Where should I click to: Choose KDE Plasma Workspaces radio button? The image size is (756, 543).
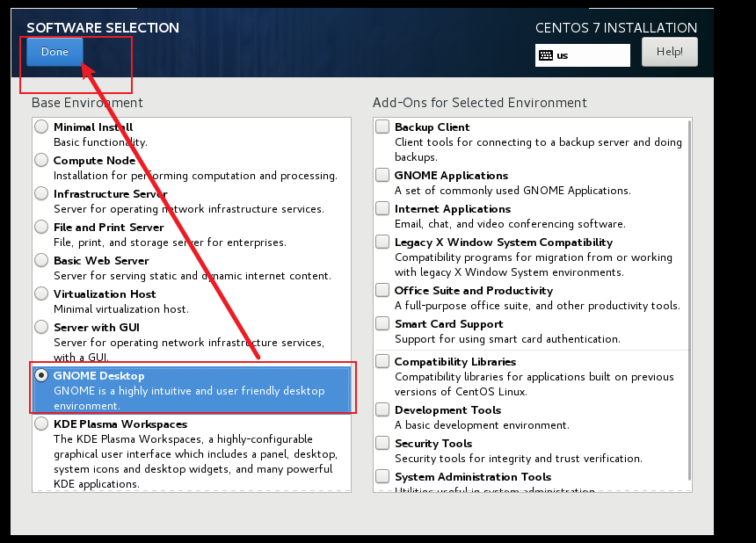pyautogui.click(x=41, y=424)
